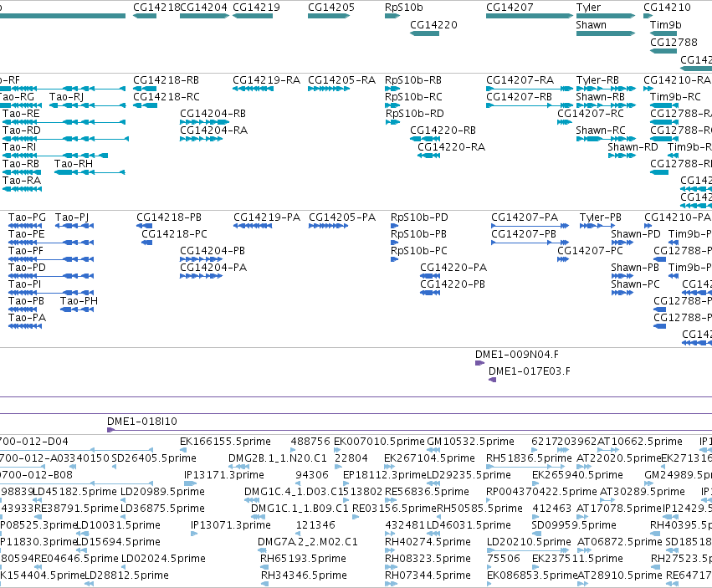The width and height of the screenshot is (712, 588).
Task: Click the Tao-PJ protein label
Action: (72, 217)
